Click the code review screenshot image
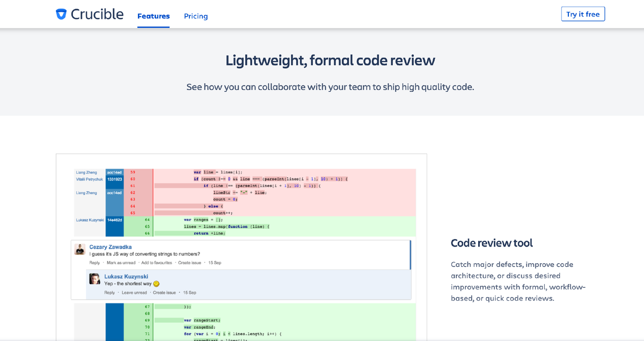The width and height of the screenshot is (644, 341). (x=241, y=247)
